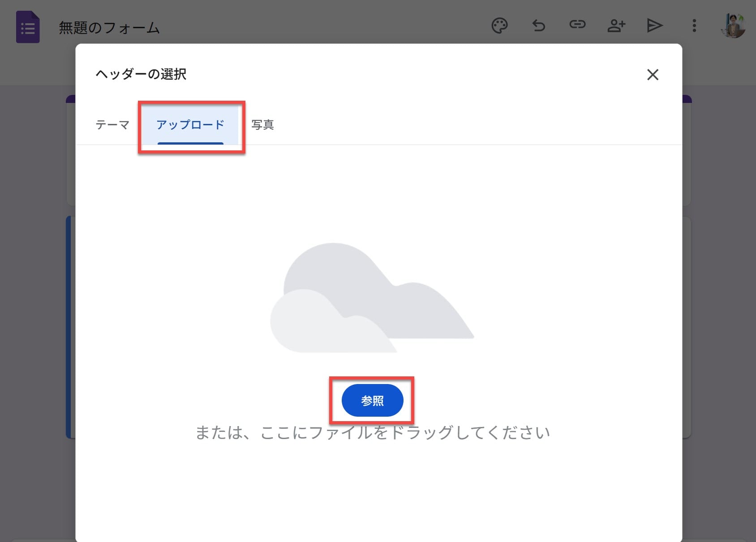Switch to the 写真 tab
Image resolution: width=756 pixels, height=542 pixels.
point(262,125)
